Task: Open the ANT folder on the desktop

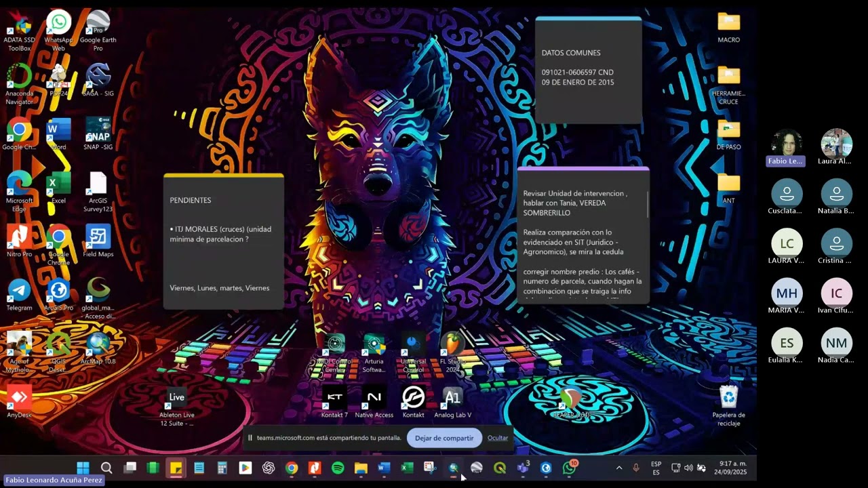Action: tap(729, 188)
